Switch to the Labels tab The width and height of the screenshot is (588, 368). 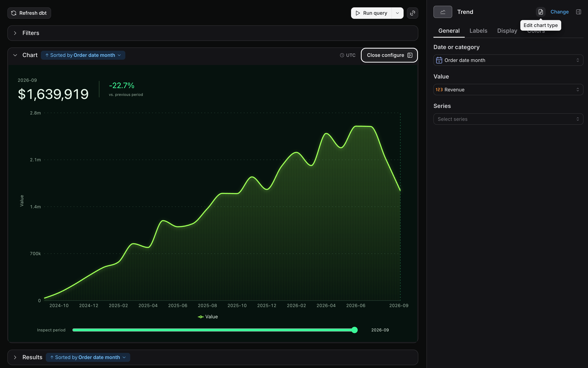click(x=478, y=31)
